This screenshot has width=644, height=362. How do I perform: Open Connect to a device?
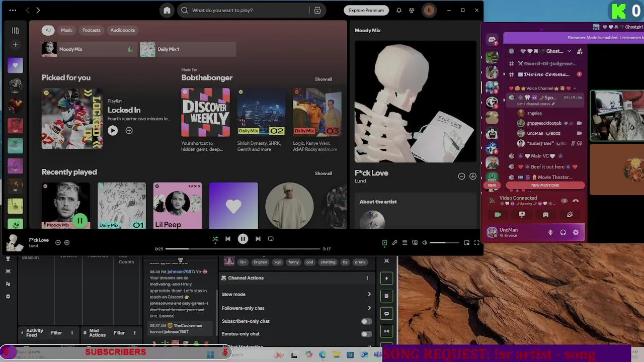[x=415, y=243]
